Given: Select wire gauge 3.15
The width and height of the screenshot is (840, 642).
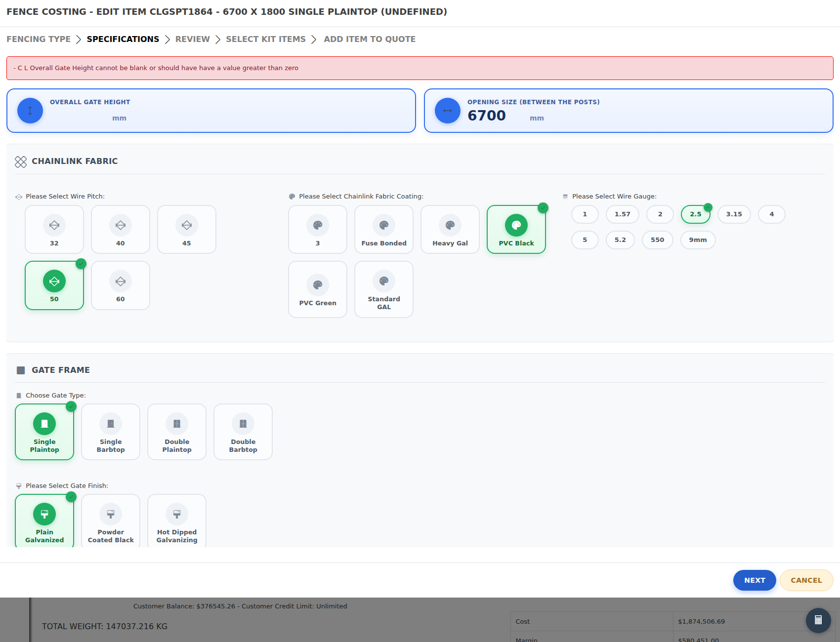Looking at the screenshot, I should click(x=734, y=214).
